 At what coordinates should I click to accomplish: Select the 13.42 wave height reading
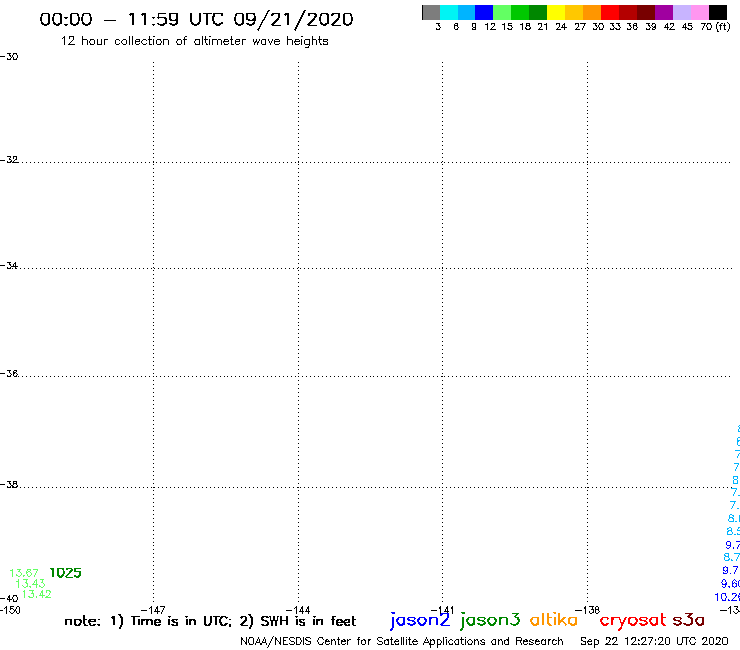tap(37, 594)
